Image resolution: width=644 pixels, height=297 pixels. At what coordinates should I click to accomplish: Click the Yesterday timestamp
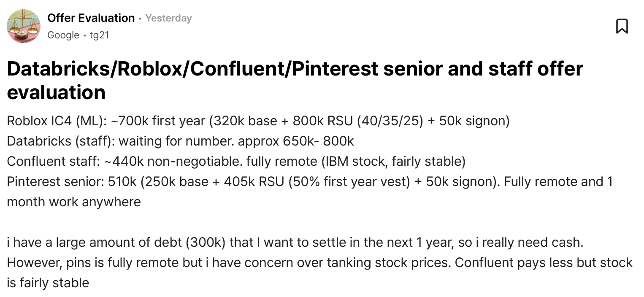(168, 18)
